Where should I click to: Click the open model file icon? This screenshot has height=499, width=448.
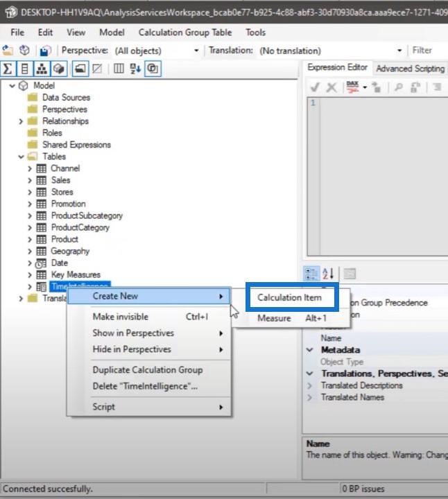(8, 51)
